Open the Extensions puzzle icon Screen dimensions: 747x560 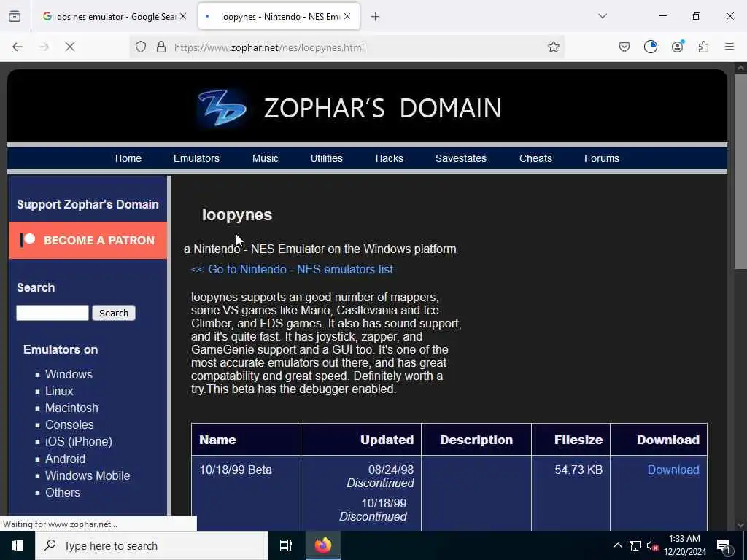(x=704, y=47)
